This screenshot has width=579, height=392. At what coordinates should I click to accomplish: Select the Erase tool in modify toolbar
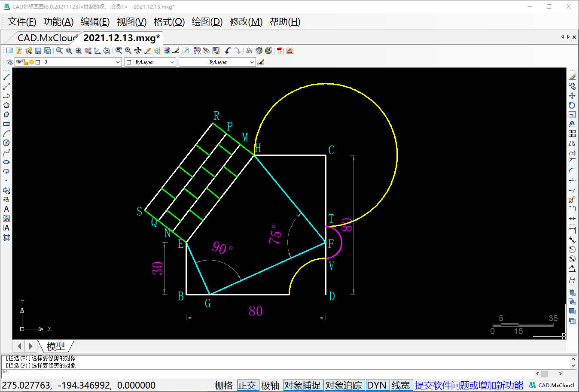pos(572,77)
